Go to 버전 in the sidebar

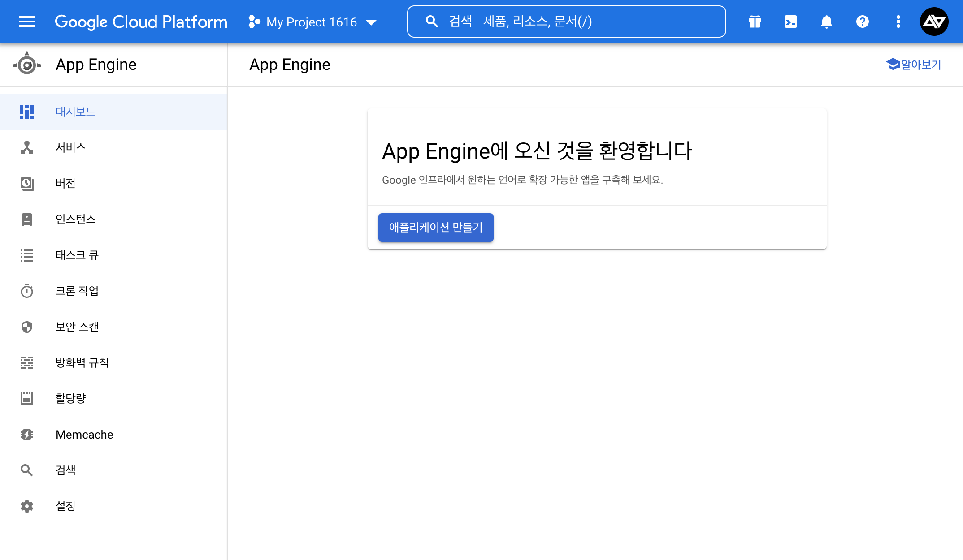65,183
